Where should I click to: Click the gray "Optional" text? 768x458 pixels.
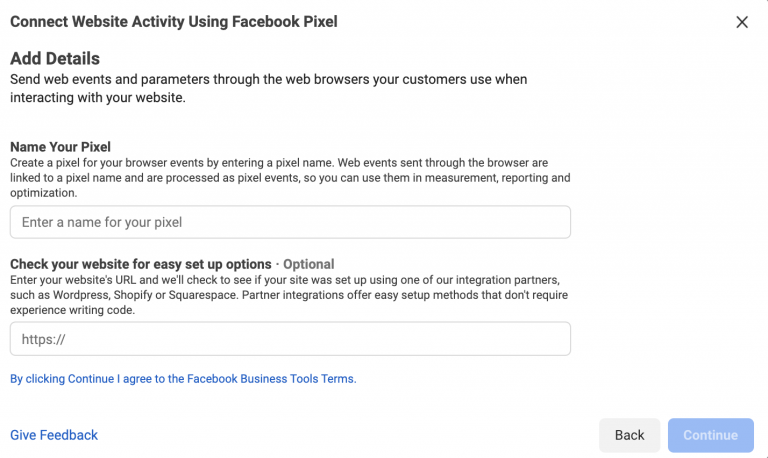(308, 264)
